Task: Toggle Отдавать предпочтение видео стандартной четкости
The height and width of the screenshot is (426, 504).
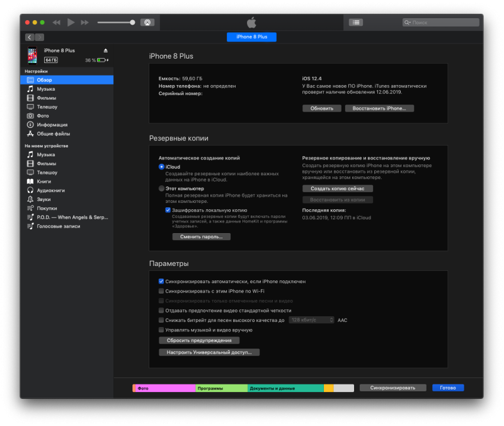Action: (161, 311)
